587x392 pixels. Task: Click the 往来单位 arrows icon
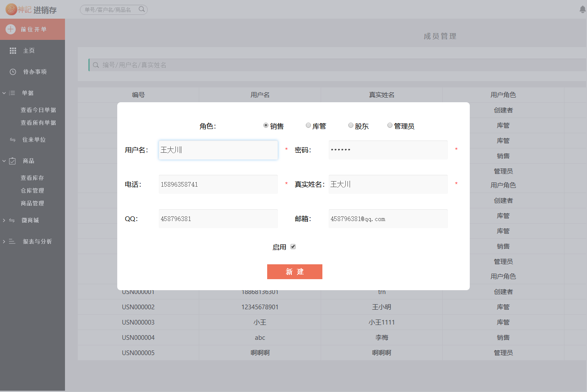point(12,140)
